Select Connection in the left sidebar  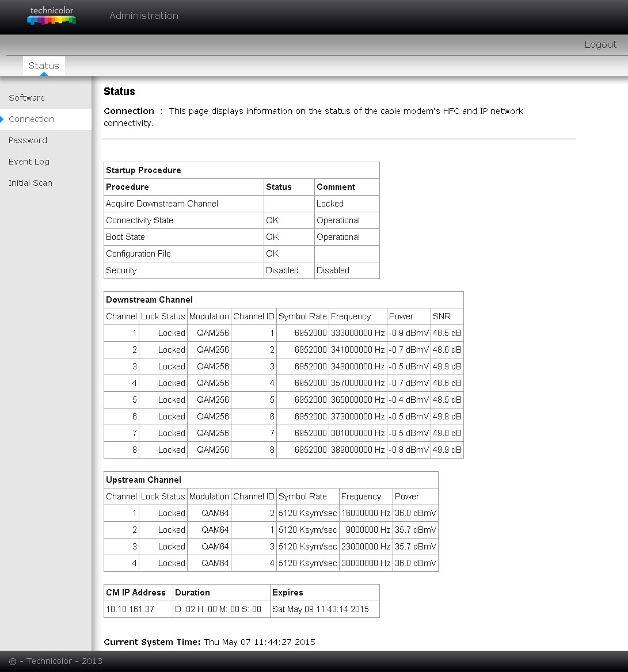tap(31, 119)
